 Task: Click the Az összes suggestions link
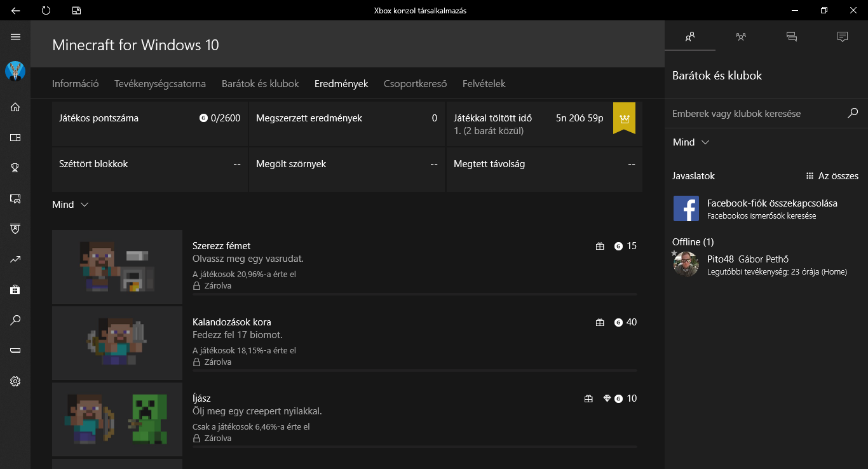[832, 176]
